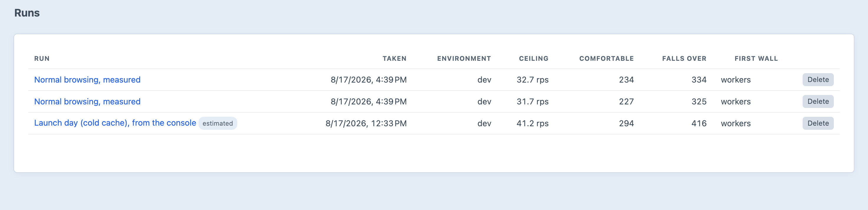The height and width of the screenshot is (210, 868).
Task: Click the falls over value 325
Action: click(x=699, y=102)
